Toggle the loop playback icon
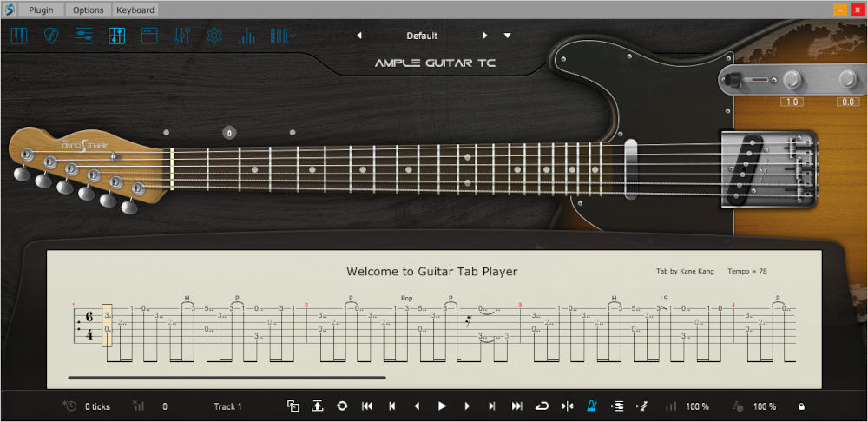This screenshot has width=868, height=422. point(542,406)
